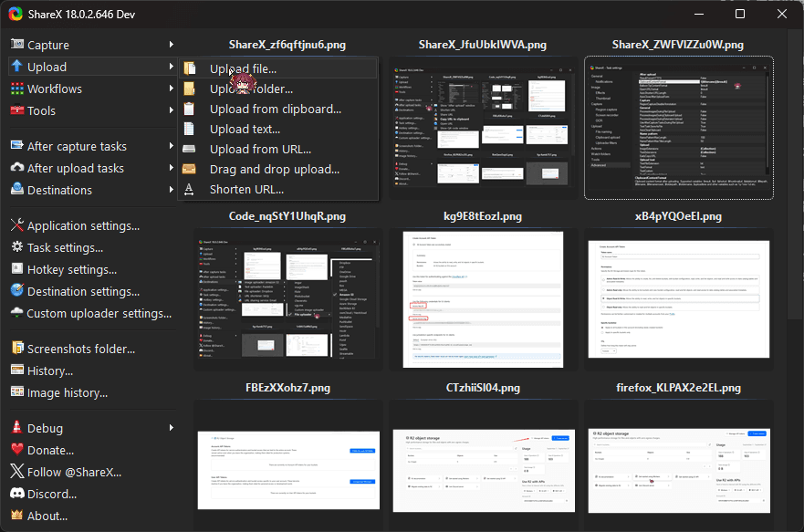This screenshot has width=804, height=532.
Task: Open the Screenshots folder...
Action: coord(80,349)
